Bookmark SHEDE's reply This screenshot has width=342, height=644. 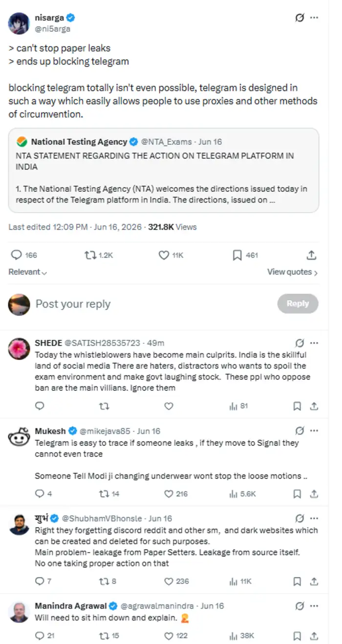[x=297, y=406]
